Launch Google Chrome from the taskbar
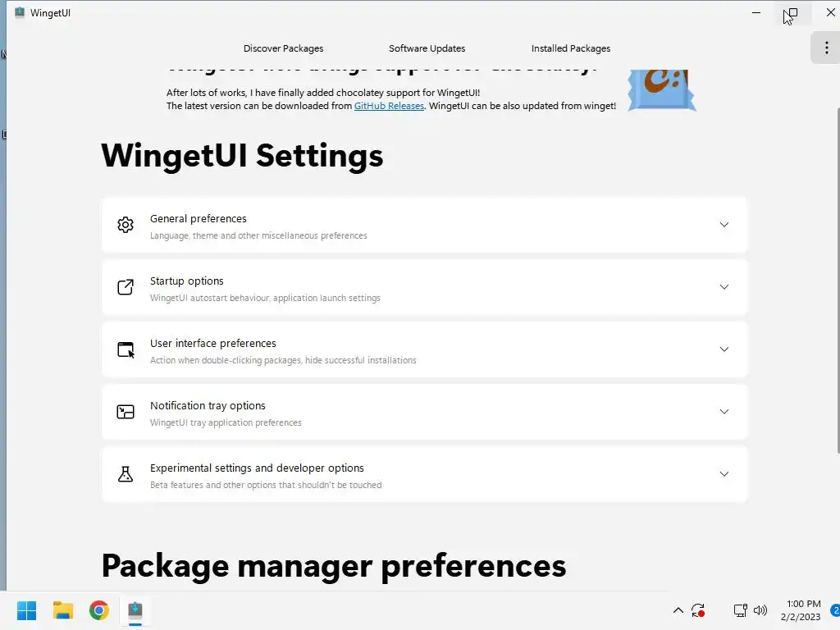Image resolution: width=840 pixels, height=630 pixels. [99, 610]
